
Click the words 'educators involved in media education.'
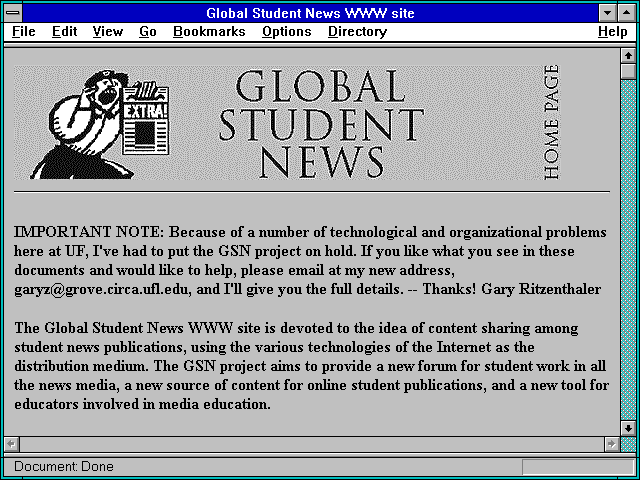(142, 404)
